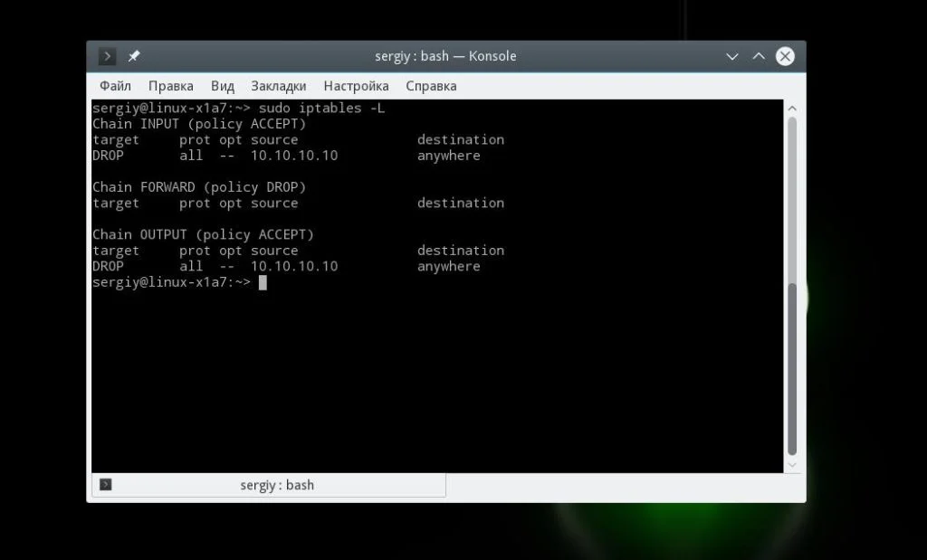Select the 'sergiy : bash' tab
This screenshot has width=927, height=560.
[x=269, y=485]
